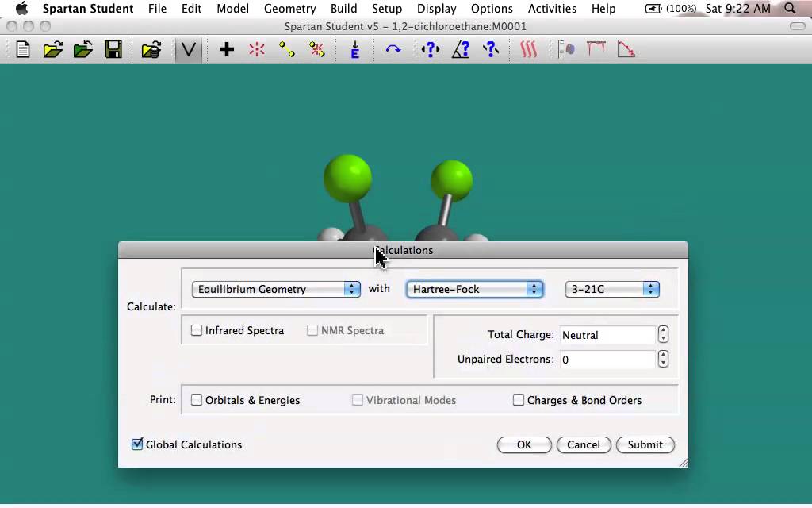Image resolution: width=812 pixels, height=508 pixels.
Task: Click the Close file green folder icon
Action: coord(82,50)
